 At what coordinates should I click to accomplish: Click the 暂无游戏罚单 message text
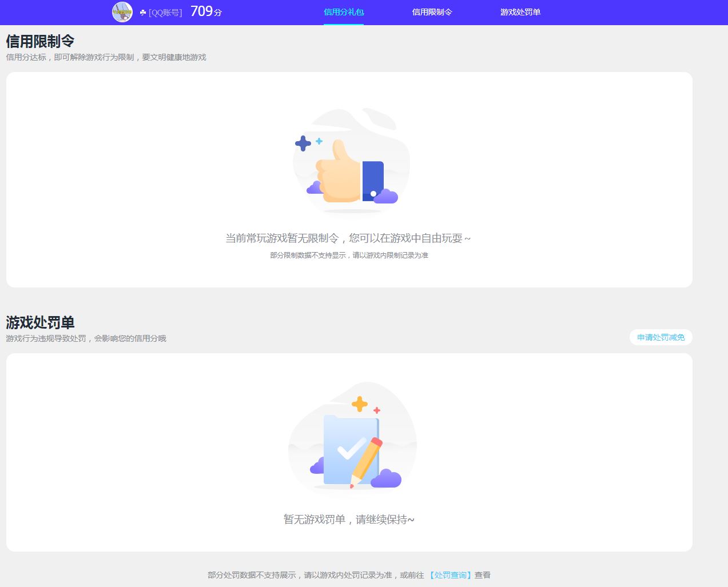click(351, 519)
